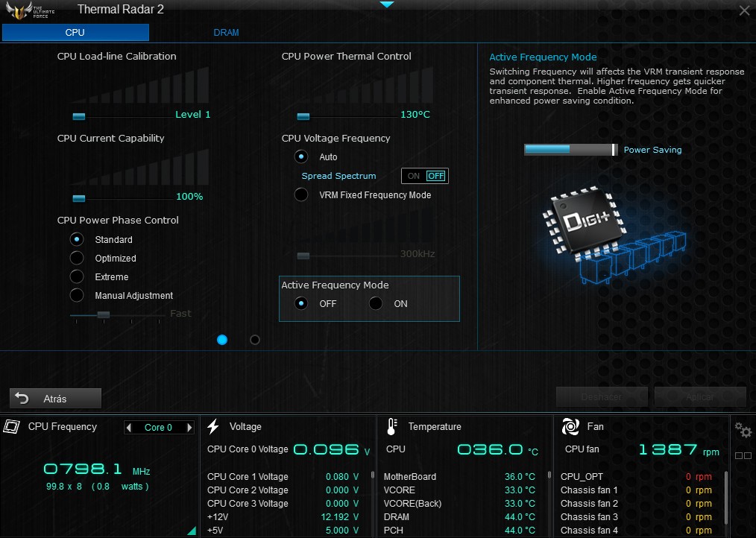Adjust the CPU Load-line Calibration slider handle

(78, 116)
